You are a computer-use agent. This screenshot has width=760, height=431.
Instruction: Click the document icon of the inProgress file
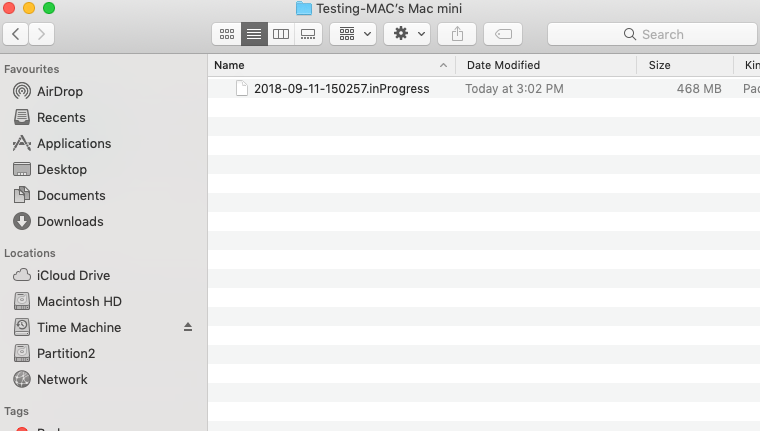coord(241,88)
